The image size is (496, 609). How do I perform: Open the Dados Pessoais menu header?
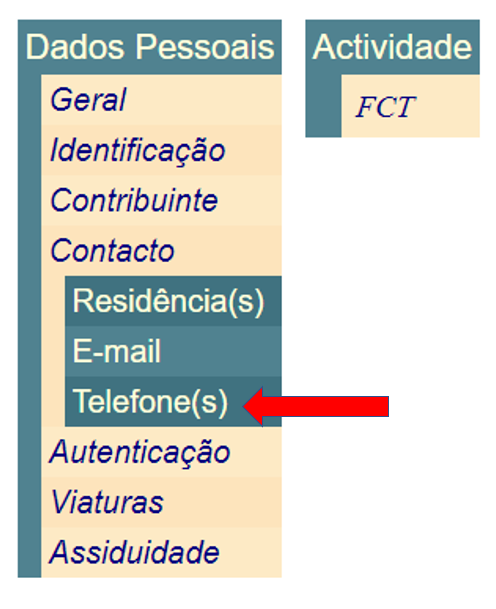150,47
